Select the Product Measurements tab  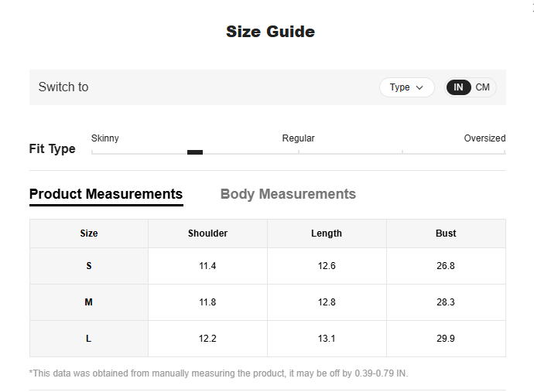pyautogui.click(x=106, y=194)
